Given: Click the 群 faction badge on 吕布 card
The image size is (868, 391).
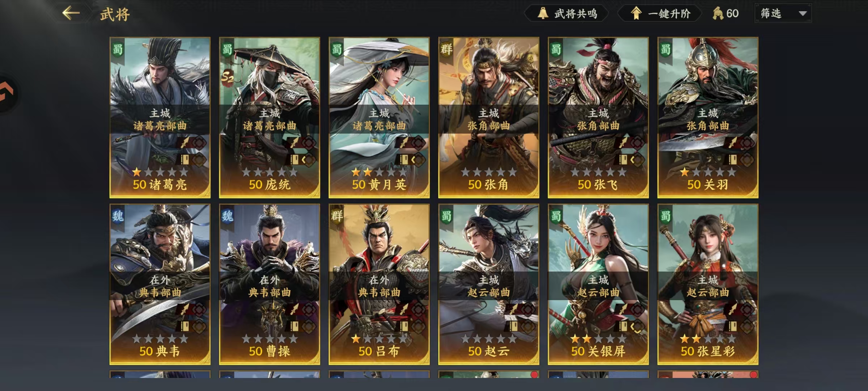Looking at the screenshot, I should 337,216.
